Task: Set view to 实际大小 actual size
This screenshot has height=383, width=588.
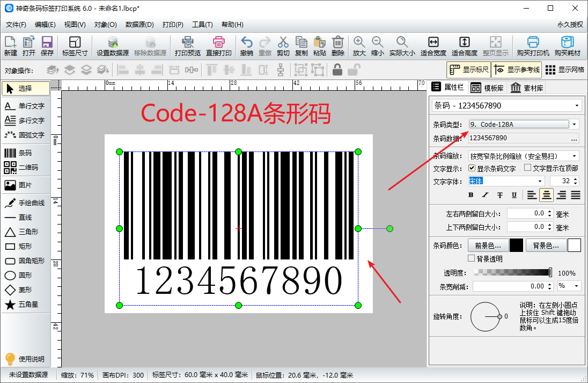Action: [x=402, y=46]
